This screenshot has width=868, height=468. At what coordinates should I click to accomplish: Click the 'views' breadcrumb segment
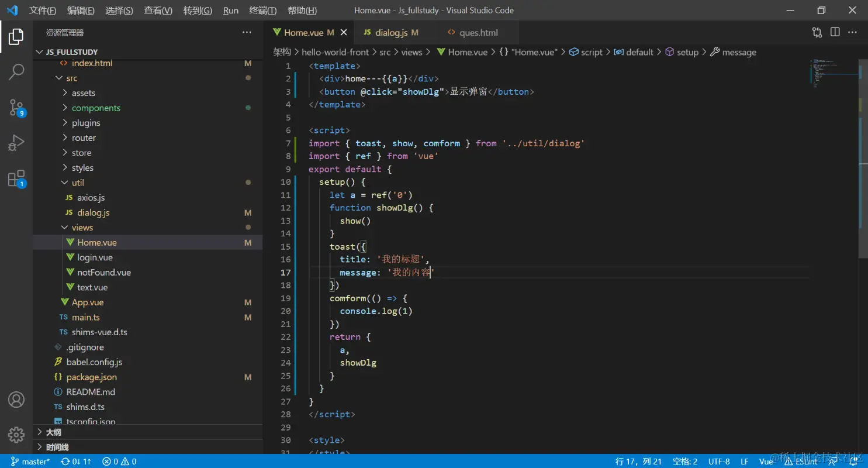tap(411, 52)
